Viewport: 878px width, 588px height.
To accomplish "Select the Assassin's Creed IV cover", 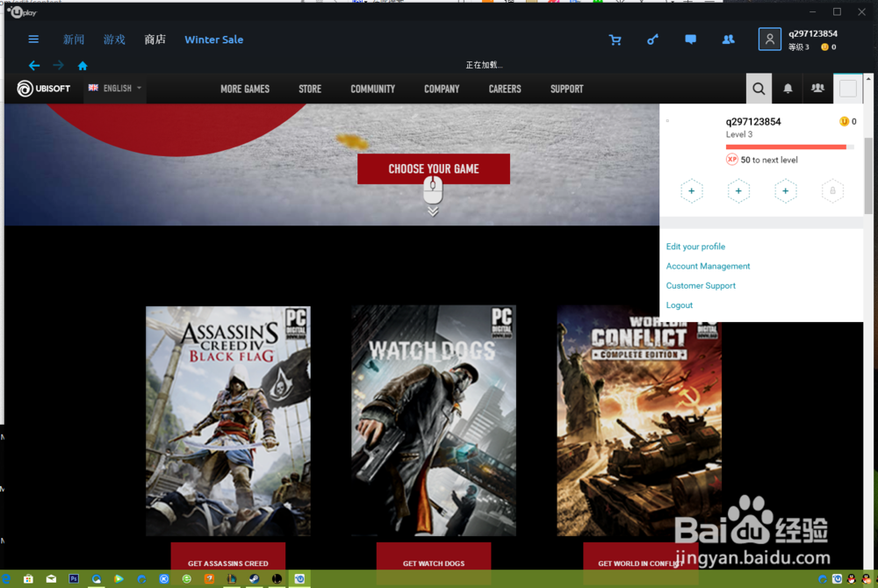I will (228, 420).
